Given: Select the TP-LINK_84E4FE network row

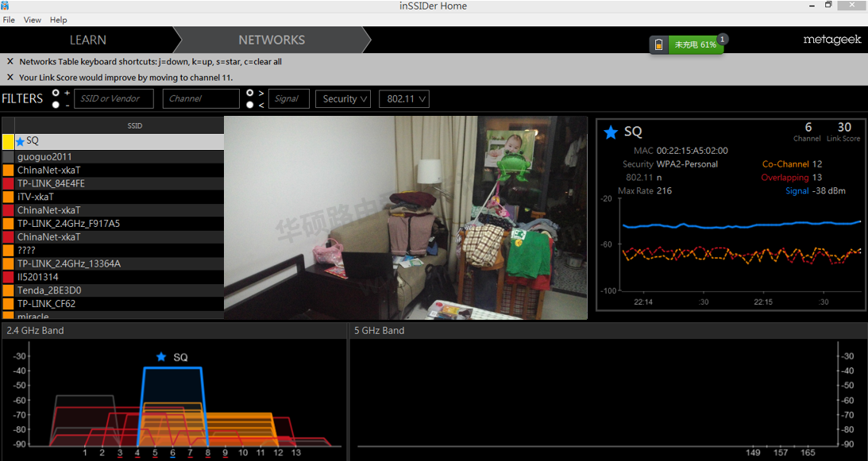Looking at the screenshot, I should [x=113, y=183].
